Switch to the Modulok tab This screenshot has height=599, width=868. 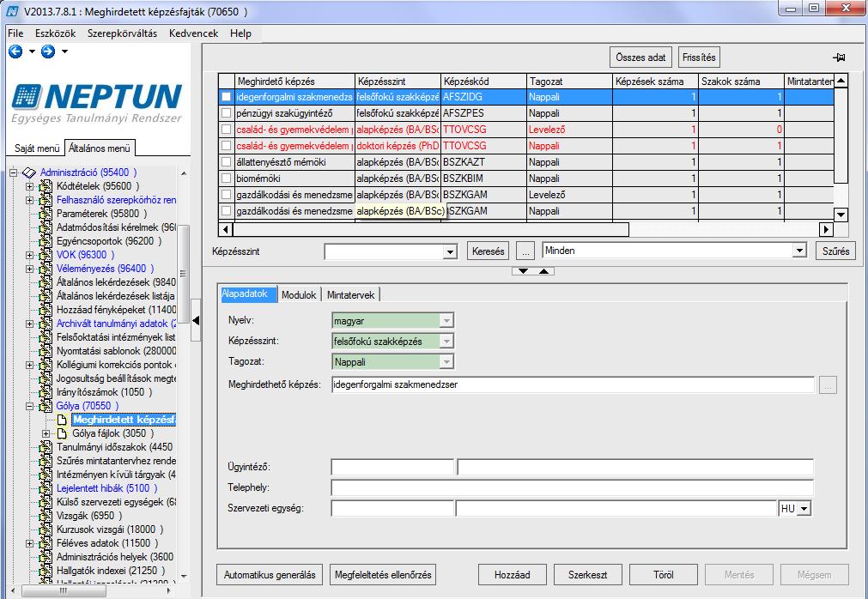tap(299, 295)
